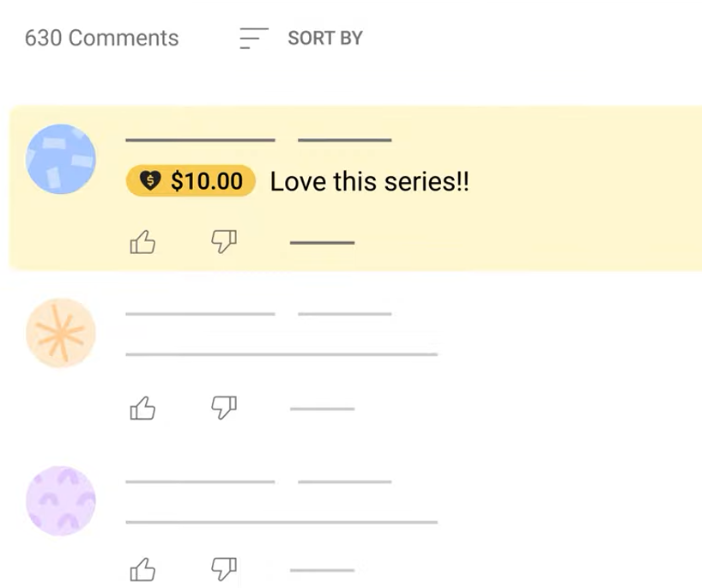Dislike the purple-avatar comment
The height and width of the screenshot is (588, 702).
[224, 568]
